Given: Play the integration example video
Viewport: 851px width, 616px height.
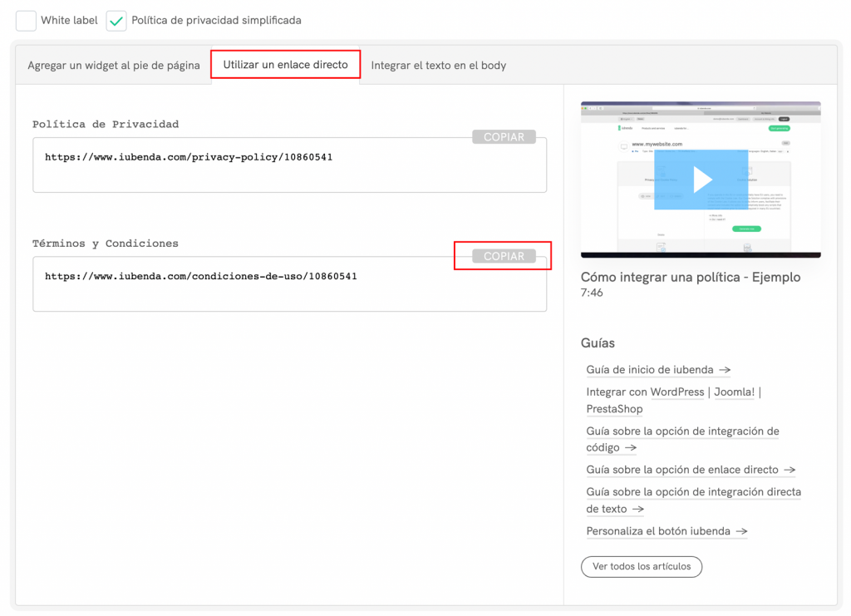Looking at the screenshot, I should (701, 180).
